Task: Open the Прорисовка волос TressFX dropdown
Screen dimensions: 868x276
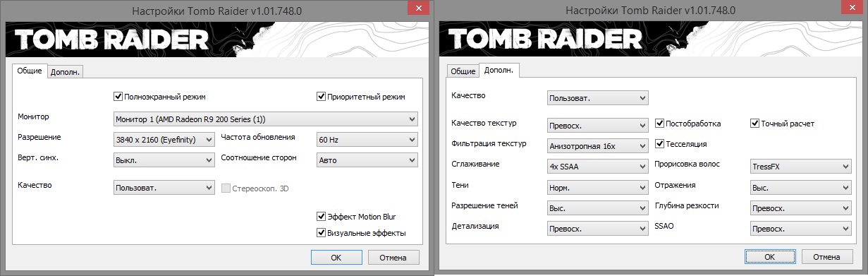Action: point(800,167)
